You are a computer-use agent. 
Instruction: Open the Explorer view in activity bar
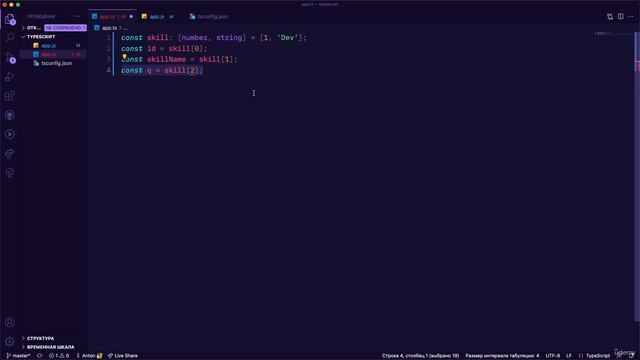click(10, 19)
